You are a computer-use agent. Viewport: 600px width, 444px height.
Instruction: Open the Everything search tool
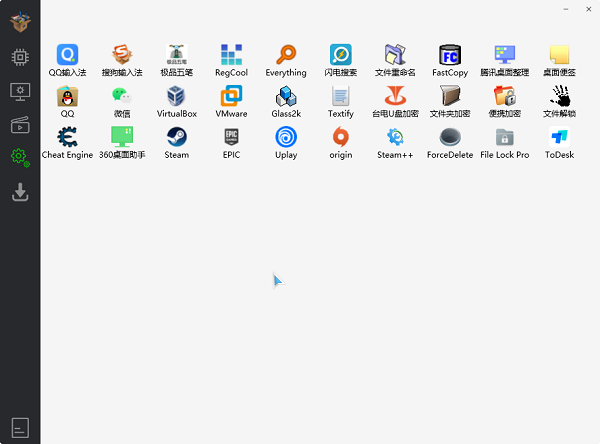tap(286, 60)
